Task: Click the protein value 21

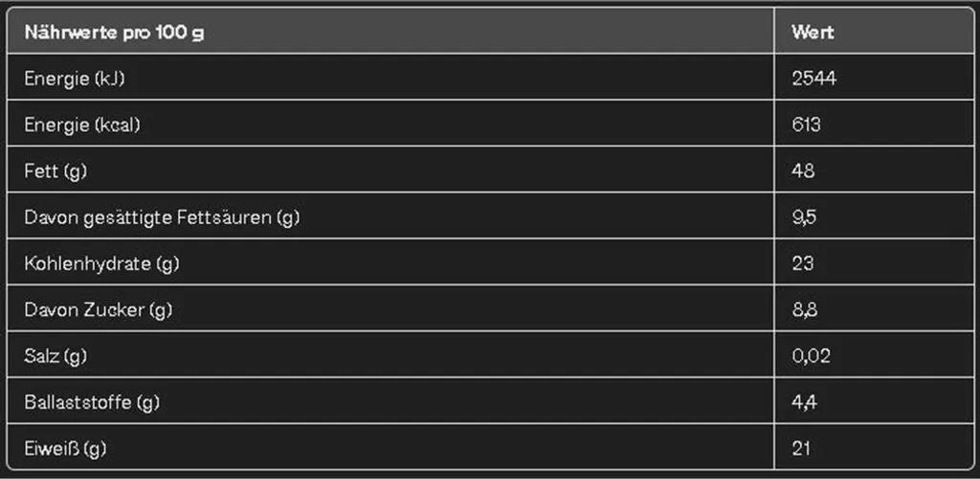Action: (801, 448)
